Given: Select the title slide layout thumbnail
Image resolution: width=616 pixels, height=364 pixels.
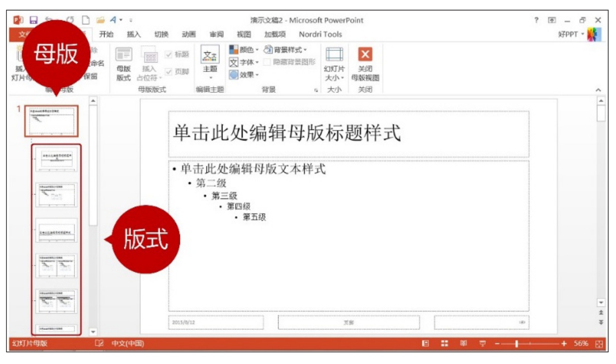Looking at the screenshot, I should [x=56, y=159].
